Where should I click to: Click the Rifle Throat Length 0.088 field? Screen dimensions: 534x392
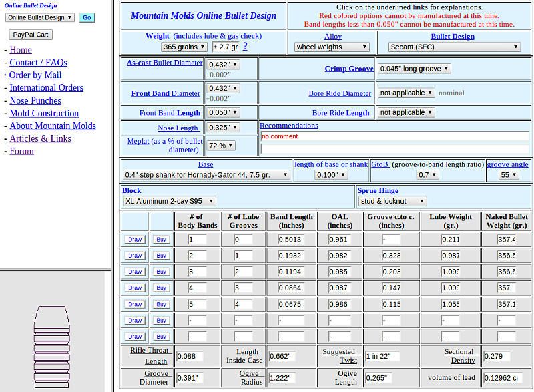190,356
